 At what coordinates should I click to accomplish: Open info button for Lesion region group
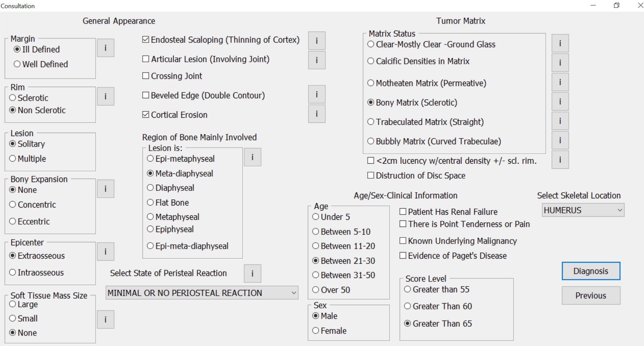[252, 157]
